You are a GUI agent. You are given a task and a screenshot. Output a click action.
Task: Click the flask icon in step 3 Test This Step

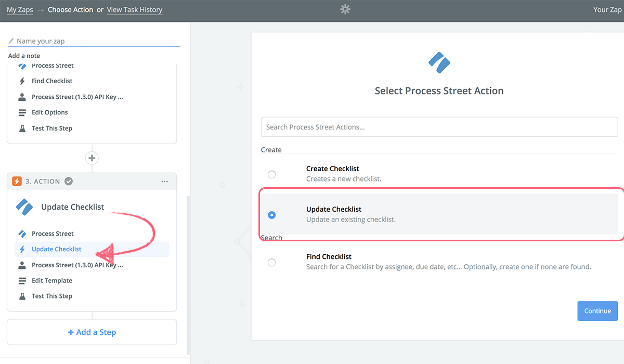click(x=22, y=296)
